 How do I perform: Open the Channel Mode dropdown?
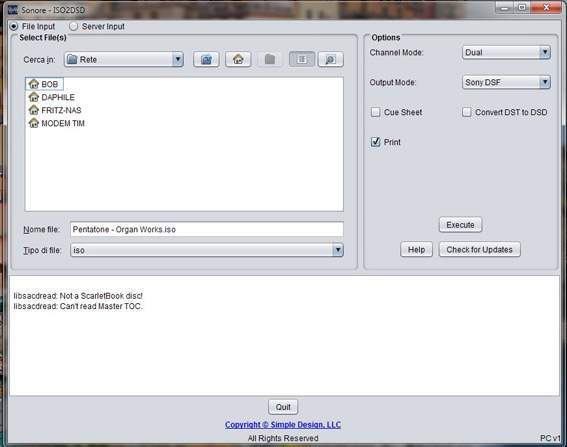point(506,53)
